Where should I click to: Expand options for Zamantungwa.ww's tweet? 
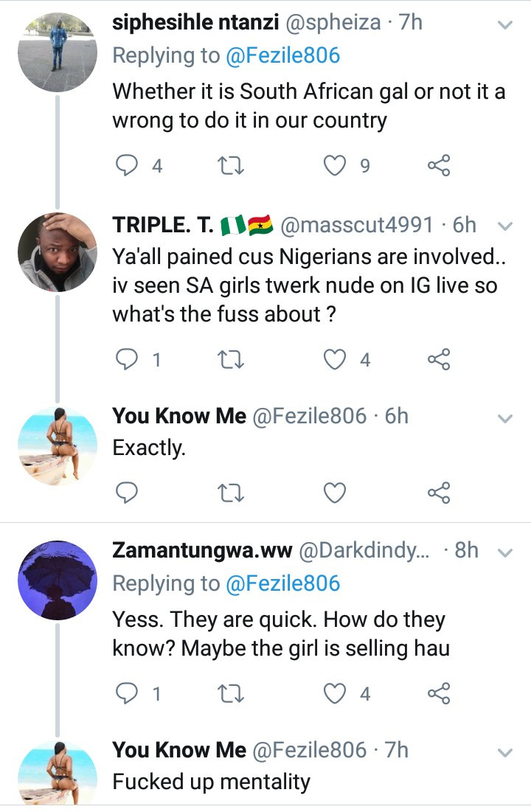(505, 552)
